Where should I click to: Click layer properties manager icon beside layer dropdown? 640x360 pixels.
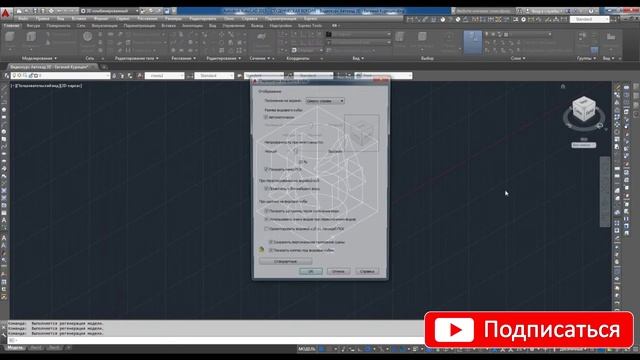7,76
